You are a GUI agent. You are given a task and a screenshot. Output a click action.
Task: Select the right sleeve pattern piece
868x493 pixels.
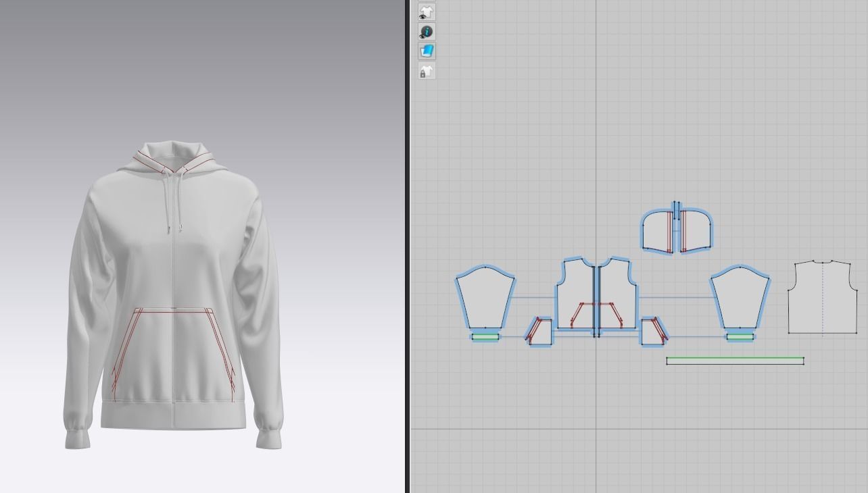(x=740, y=299)
